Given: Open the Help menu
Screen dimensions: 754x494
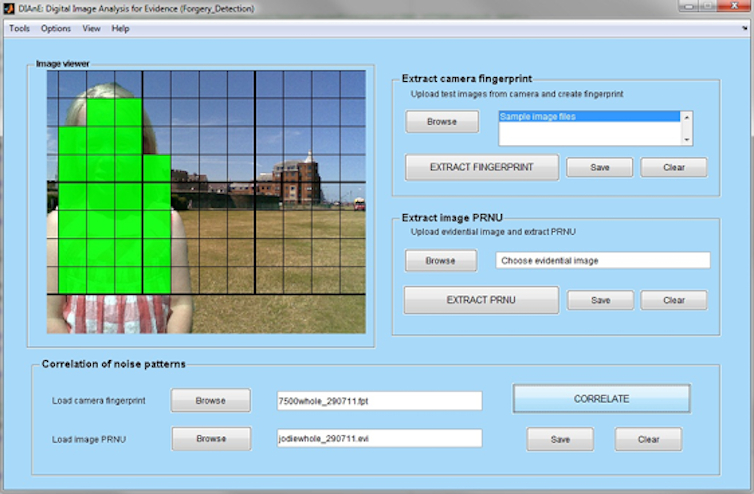Looking at the screenshot, I should click(121, 28).
